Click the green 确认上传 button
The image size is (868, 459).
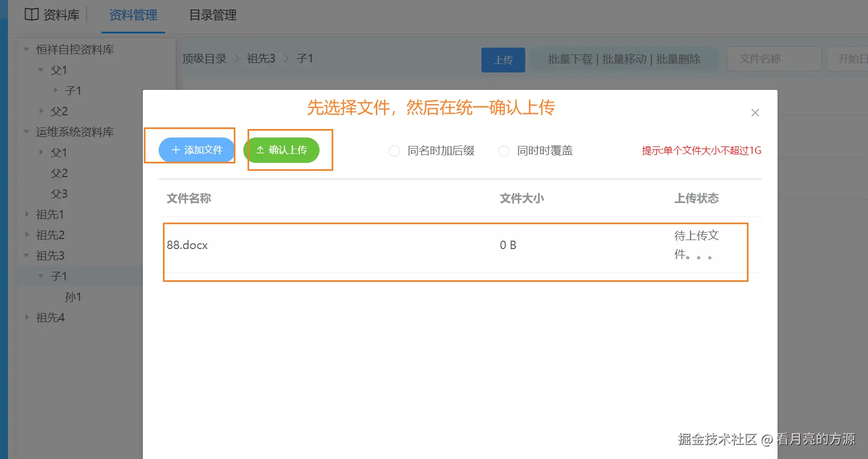coord(281,150)
